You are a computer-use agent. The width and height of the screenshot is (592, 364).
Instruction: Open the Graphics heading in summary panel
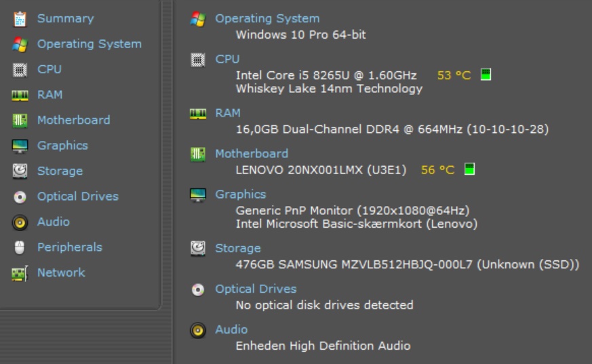click(x=241, y=195)
